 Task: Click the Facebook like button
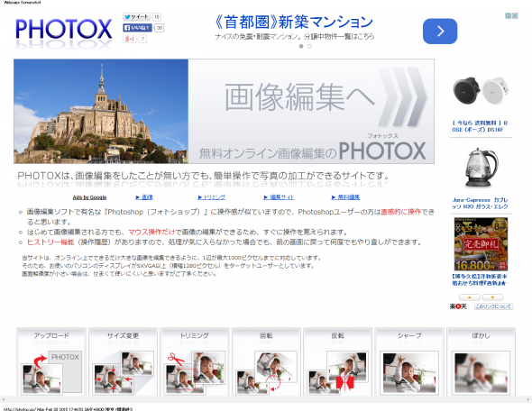pyautogui.click(x=137, y=28)
